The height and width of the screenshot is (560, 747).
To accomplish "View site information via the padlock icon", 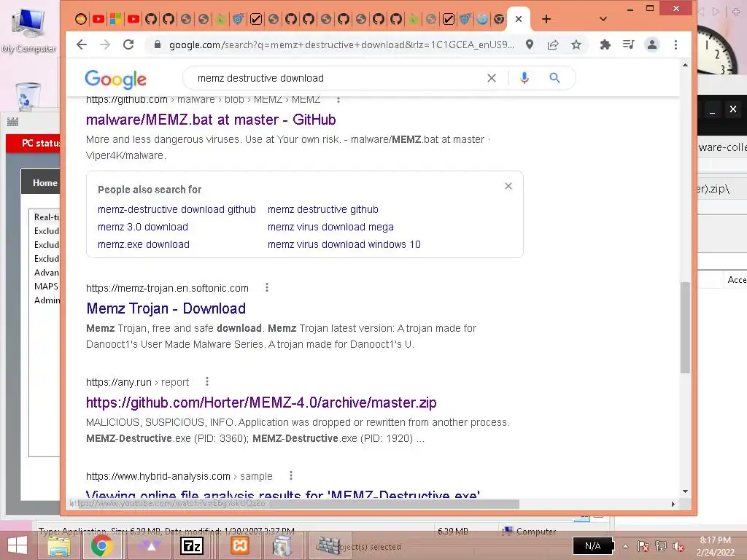I will [158, 44].
